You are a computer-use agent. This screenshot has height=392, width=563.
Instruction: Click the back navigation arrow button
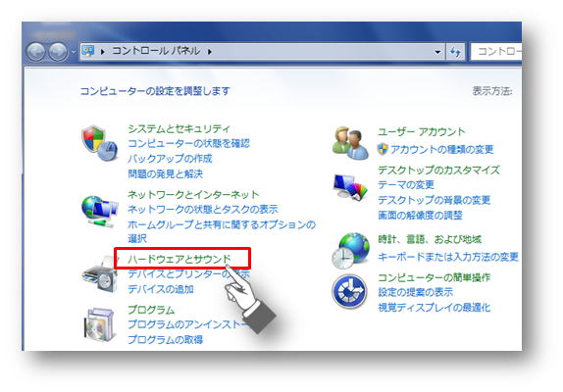tap(36, 52)
